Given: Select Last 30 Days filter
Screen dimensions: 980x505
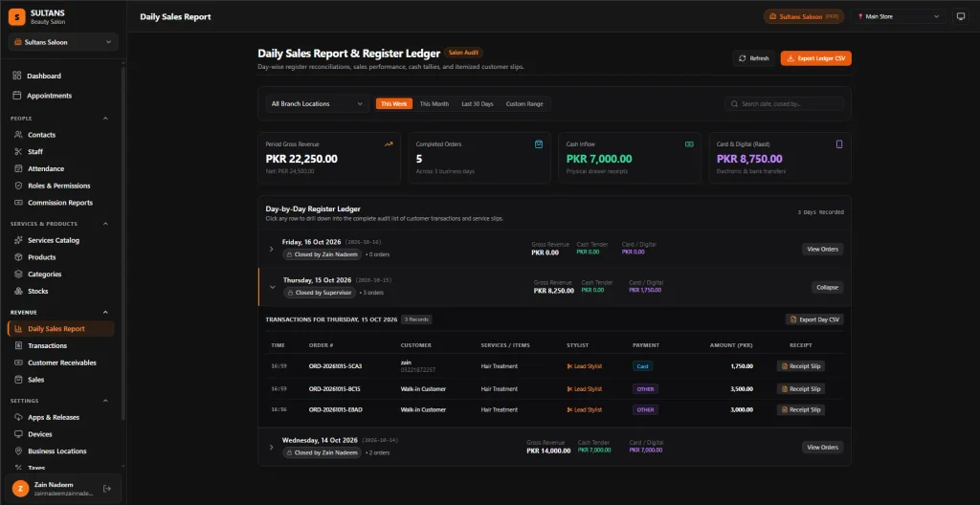Looking at the screenshot, I should pyautogui.click(x=478, y=103).
